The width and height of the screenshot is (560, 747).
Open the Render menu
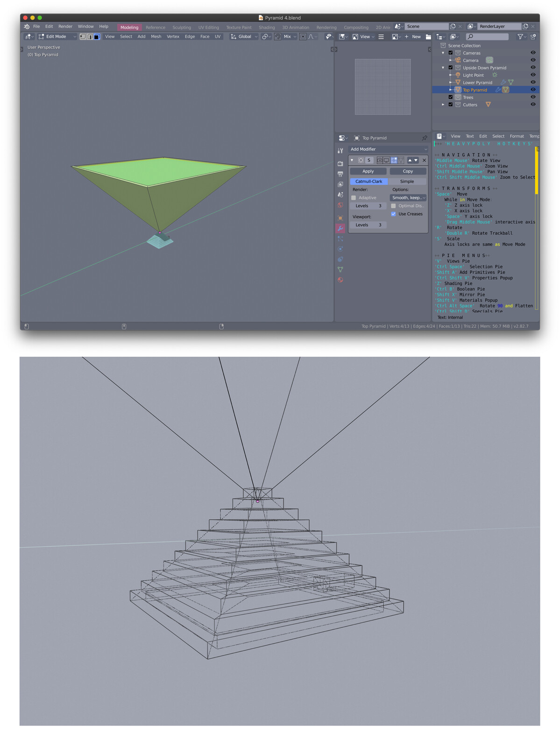65,27
